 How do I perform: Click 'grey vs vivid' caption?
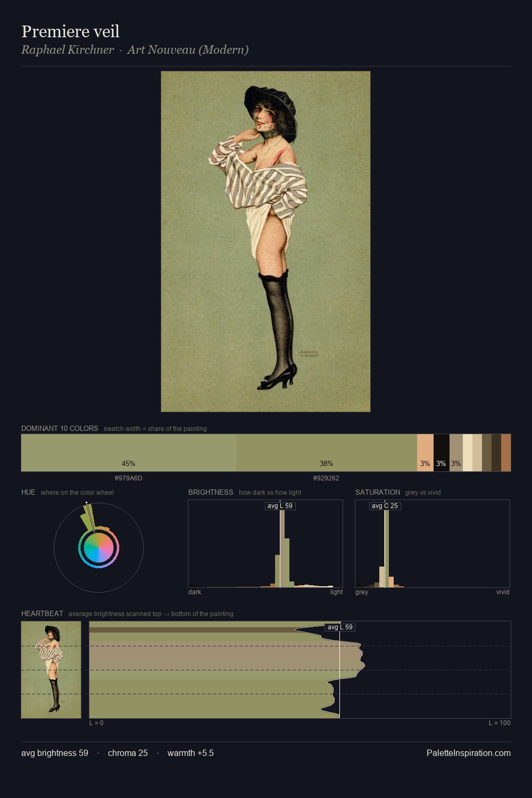pos(423,493)
